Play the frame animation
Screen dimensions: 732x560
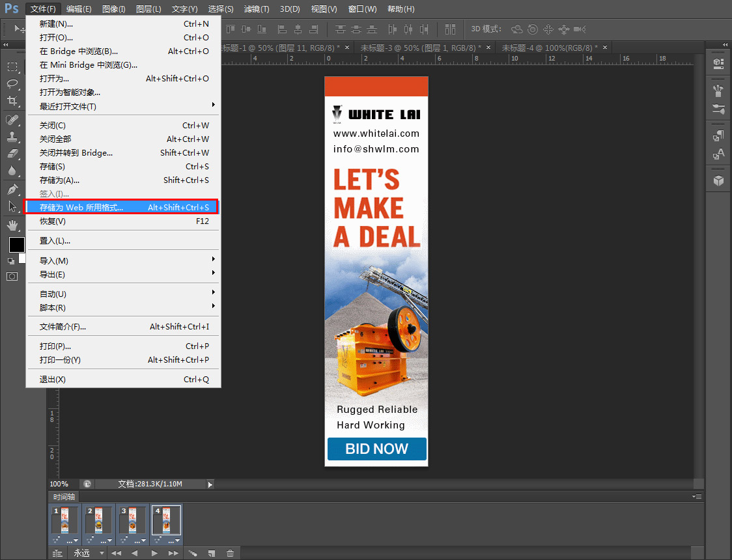[154, 553]
